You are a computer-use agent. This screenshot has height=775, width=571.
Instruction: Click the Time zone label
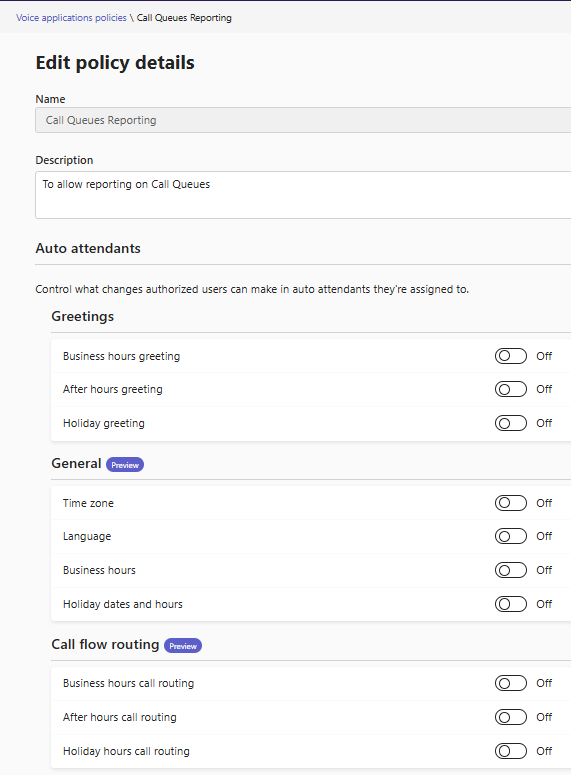[x=88, y=503]
